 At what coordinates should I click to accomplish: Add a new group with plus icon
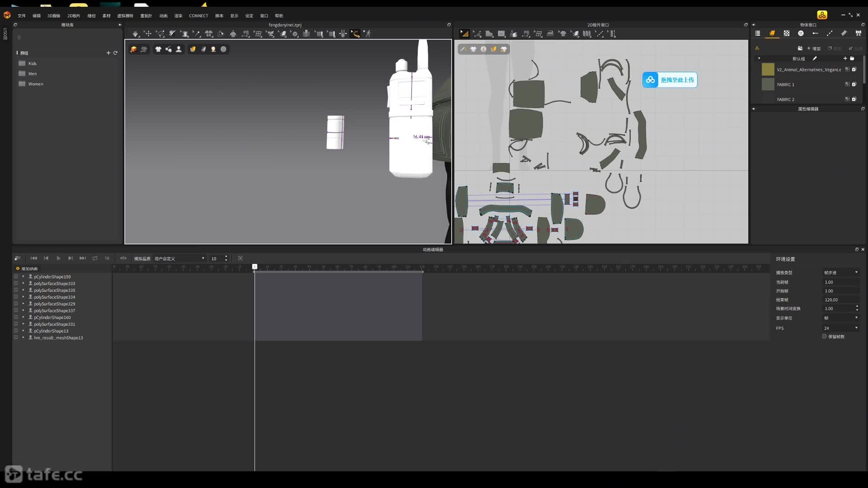pos(108,53)
